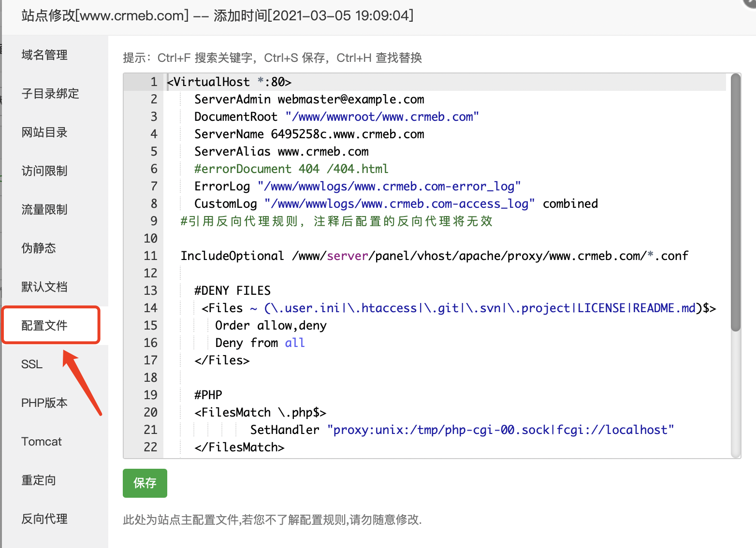
Task: Open 访问限制 settings
Action: coord(44,171)
